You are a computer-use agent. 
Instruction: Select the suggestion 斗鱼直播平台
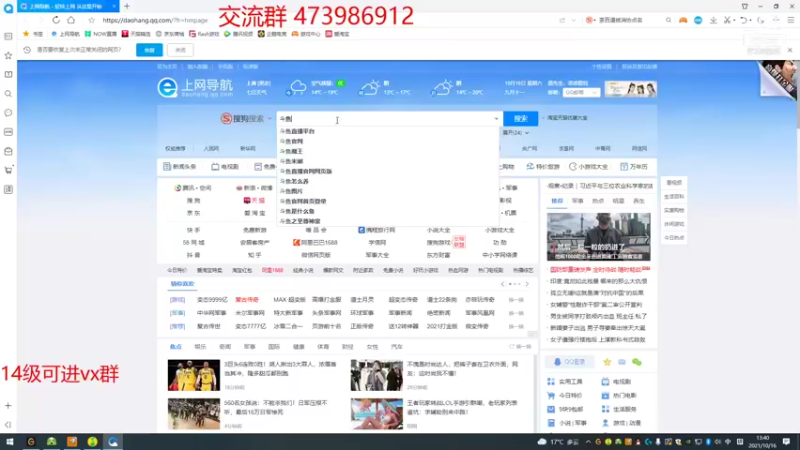297,131
